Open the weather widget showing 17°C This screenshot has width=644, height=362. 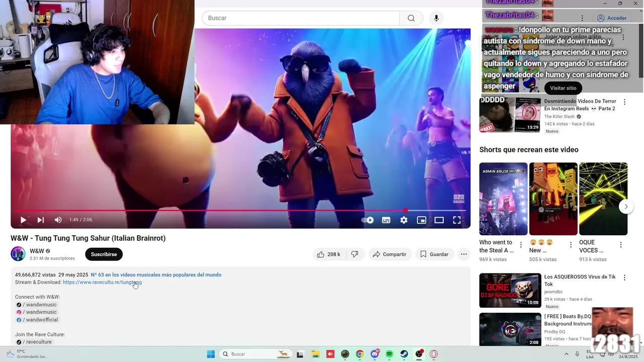[x=28, y=354]
